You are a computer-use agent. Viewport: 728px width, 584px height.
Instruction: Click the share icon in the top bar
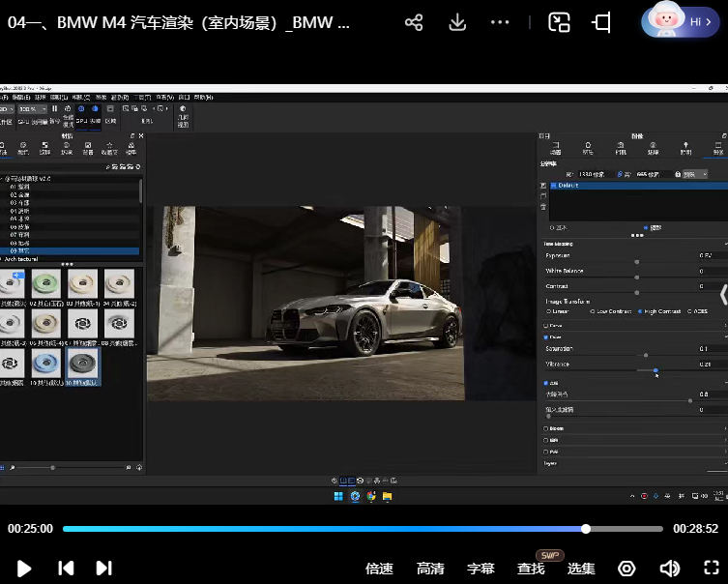[x=414, y=22]
